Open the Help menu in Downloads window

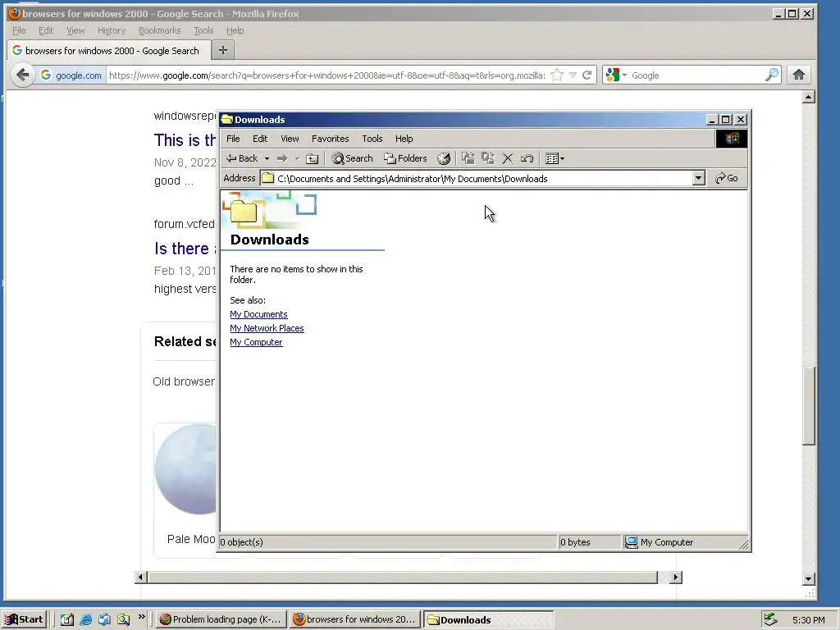tap(404, 139)
